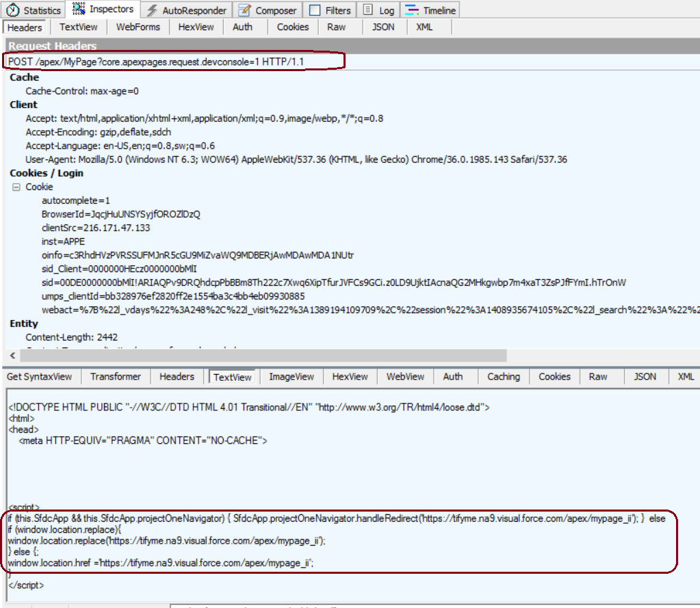Select the Content-Length: 2442 row
This screenshot has height=608, width=700.
[71, 337]
